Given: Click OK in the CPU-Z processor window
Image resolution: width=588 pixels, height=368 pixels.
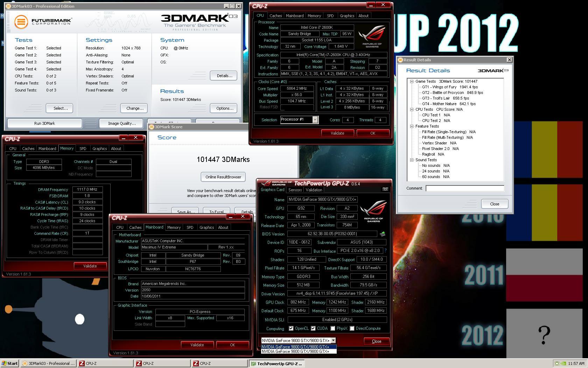Looking at the screenshot, I should (373, 133).
